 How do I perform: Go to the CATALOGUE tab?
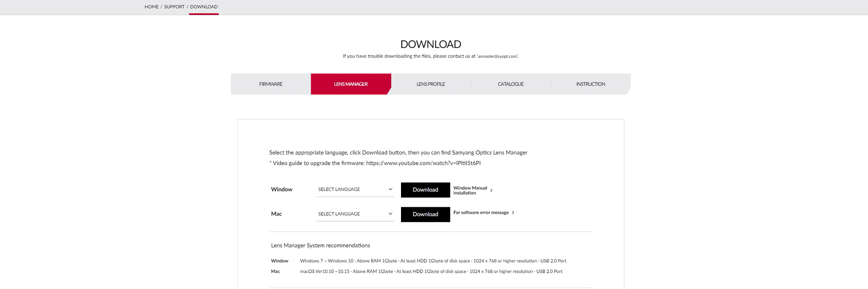click(510, 84)
